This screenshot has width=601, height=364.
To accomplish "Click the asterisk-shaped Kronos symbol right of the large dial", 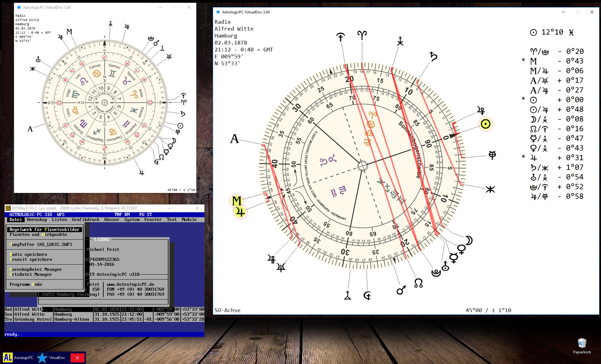I will click(x=490, y=189).
